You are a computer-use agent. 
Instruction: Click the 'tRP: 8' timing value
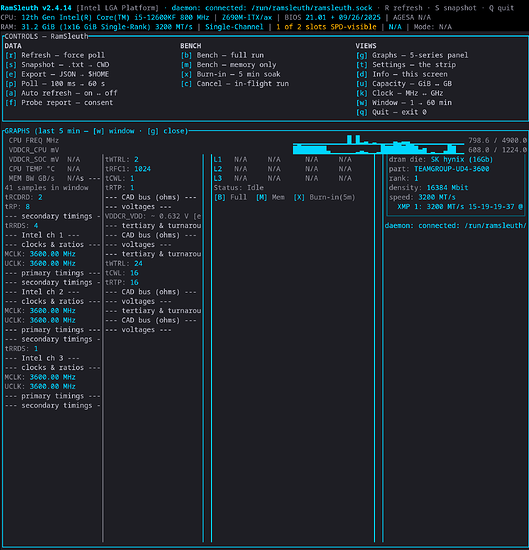coord(17,207)
